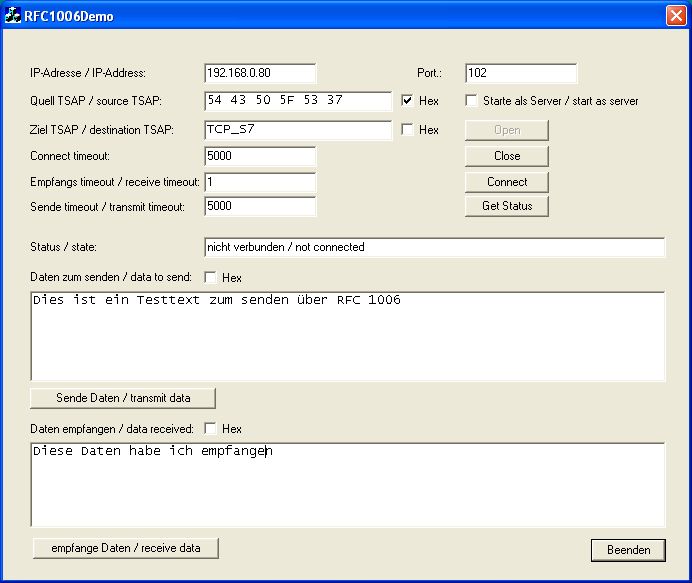The height and width of the screenshot is (583, 692).
Task: Enable 'Starte als Server / start as server'
Action: (x=472, y=101)
